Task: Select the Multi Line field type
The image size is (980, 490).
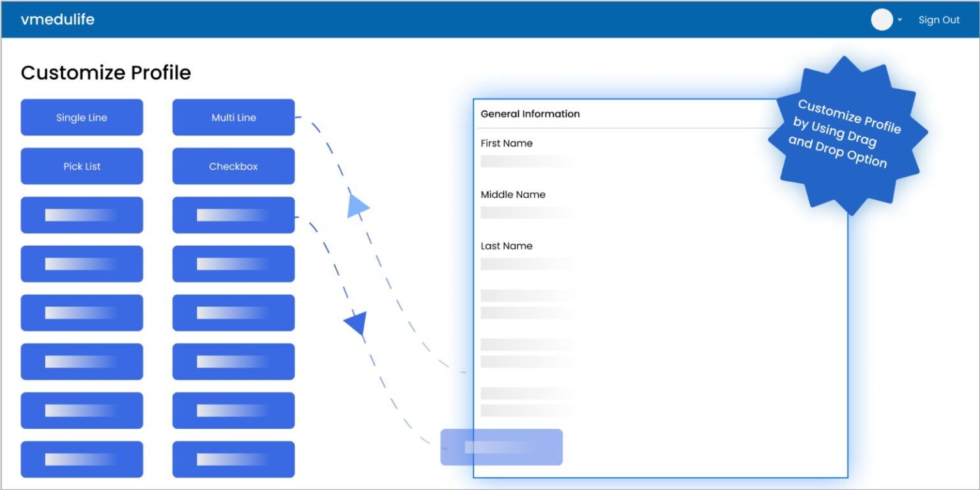Action: tap(233, 117)
